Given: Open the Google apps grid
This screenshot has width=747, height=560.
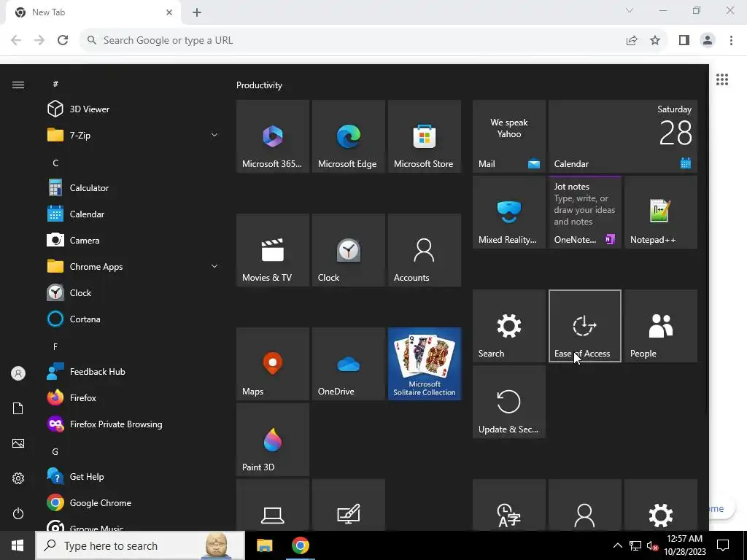Looking at the screenshot, I should [x=722, y=79].
